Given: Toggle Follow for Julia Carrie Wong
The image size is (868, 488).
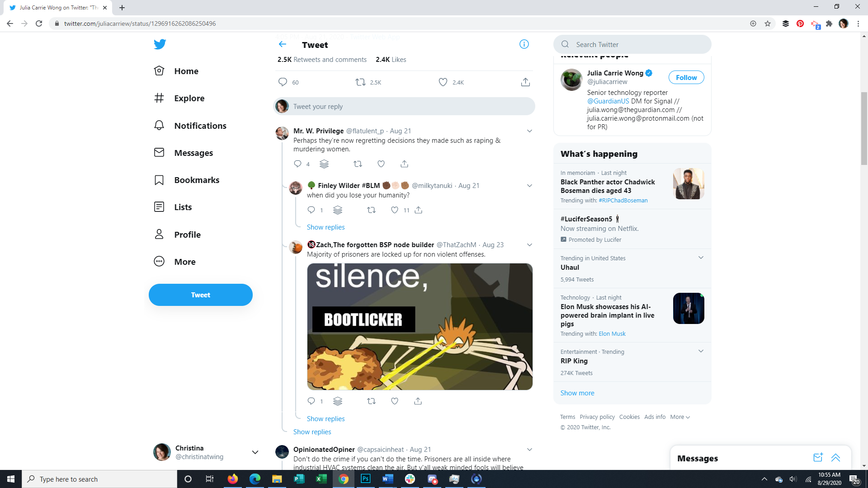Looking at the screenshot, I should point(686,78).
